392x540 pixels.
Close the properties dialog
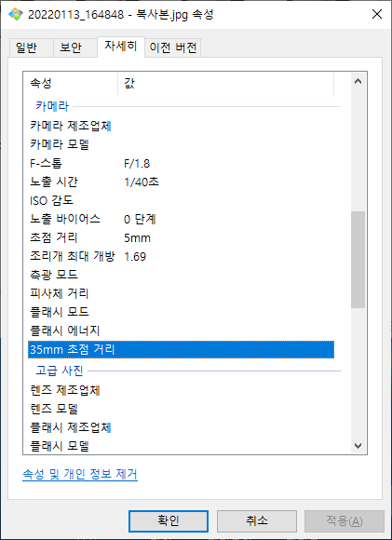point(377,15)
